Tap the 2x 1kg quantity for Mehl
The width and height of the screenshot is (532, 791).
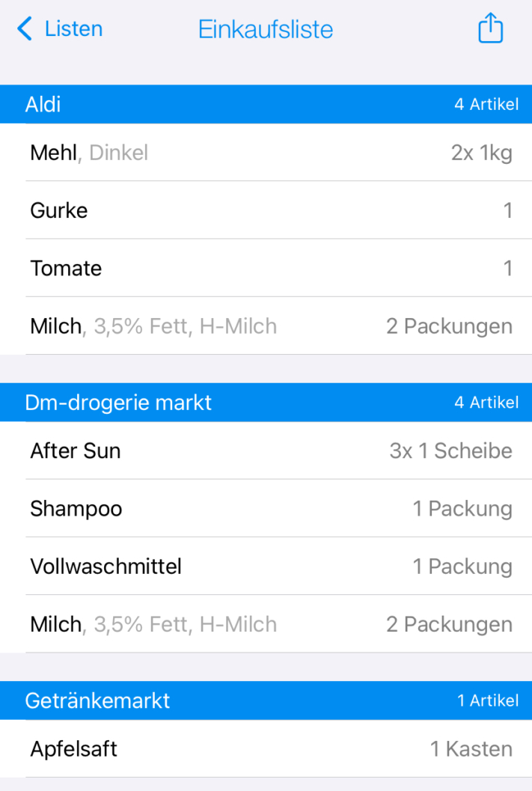(482, 153)
